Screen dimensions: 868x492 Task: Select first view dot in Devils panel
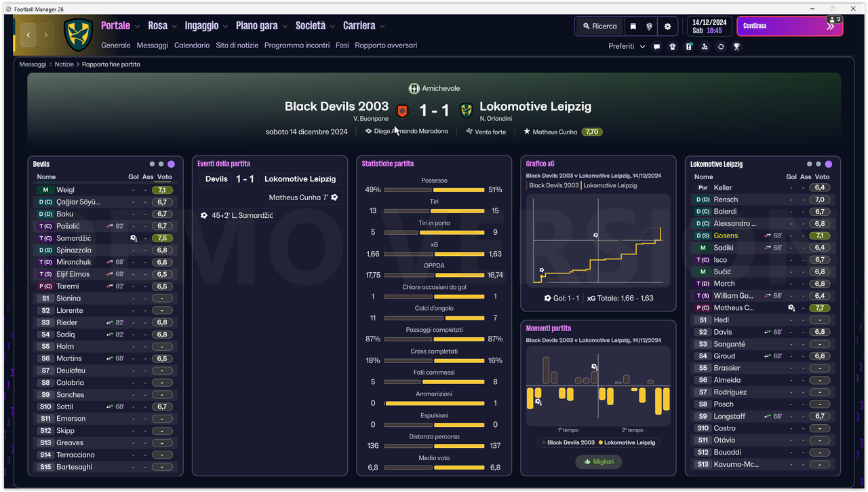coord(153,164)
